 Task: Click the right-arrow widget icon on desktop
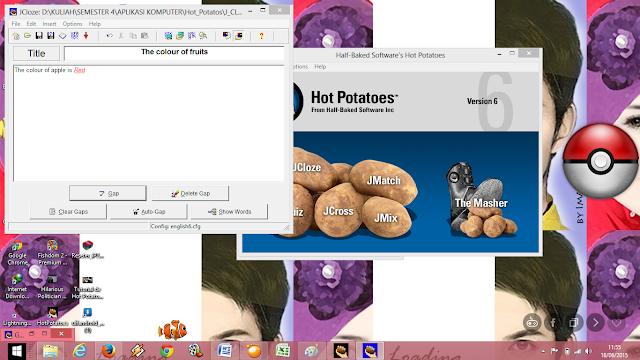[x=596, y=322]
